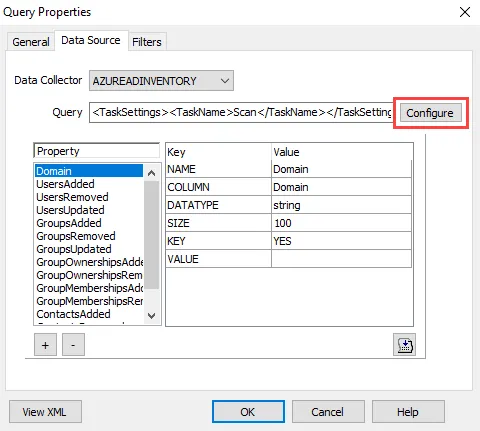Open Help for Query Properties
The image size is (480, 431).
[x=408, y=412]
